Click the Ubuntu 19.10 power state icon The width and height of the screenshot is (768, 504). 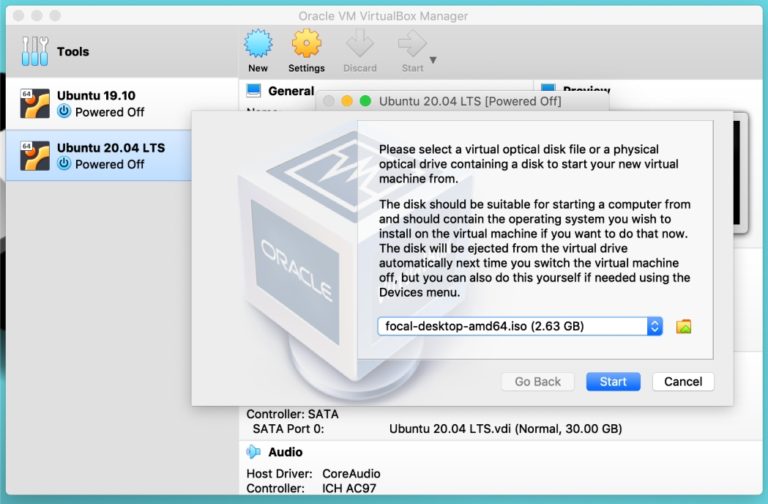(x=64, y=112)
